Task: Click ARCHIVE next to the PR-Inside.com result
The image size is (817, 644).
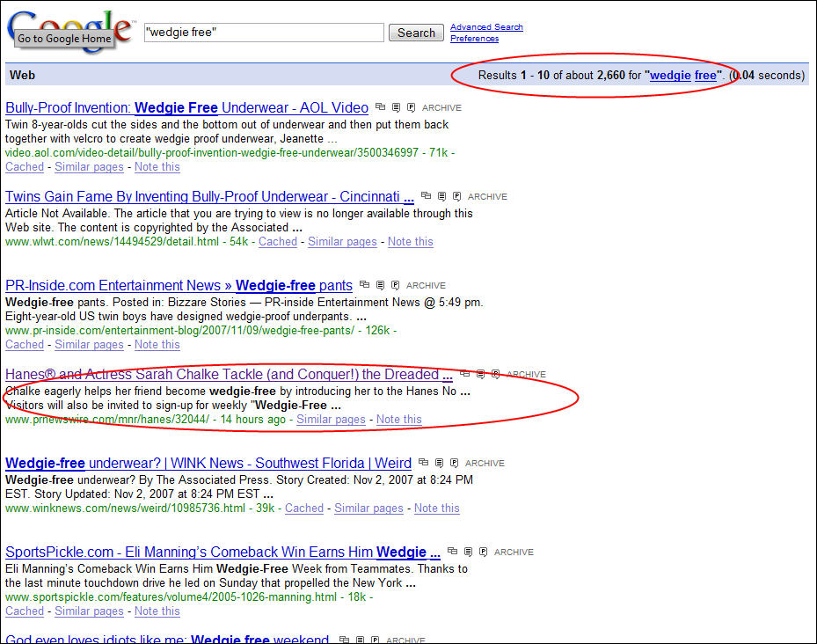Action: pyautogui.click(x=427, y=285)
